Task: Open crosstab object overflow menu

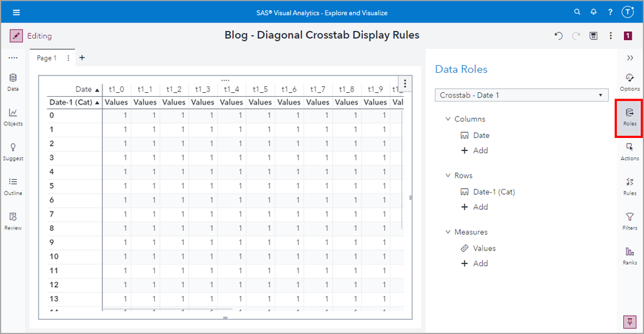Action: pyautogui.click(x=405, y=84)
